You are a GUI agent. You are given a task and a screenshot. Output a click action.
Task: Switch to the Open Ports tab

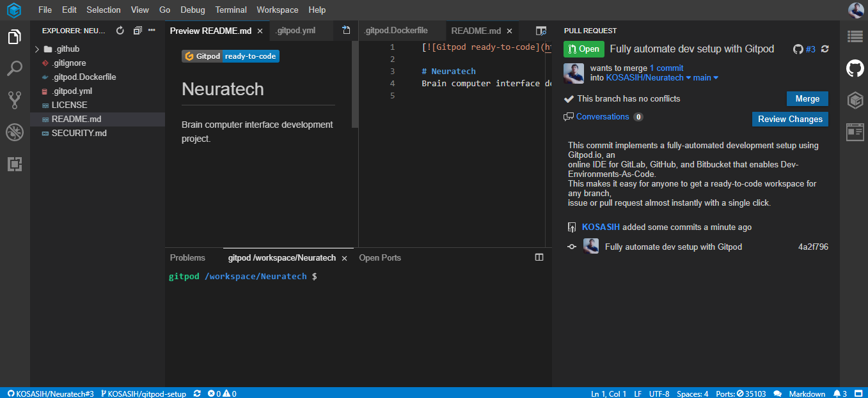coord(380,257)
